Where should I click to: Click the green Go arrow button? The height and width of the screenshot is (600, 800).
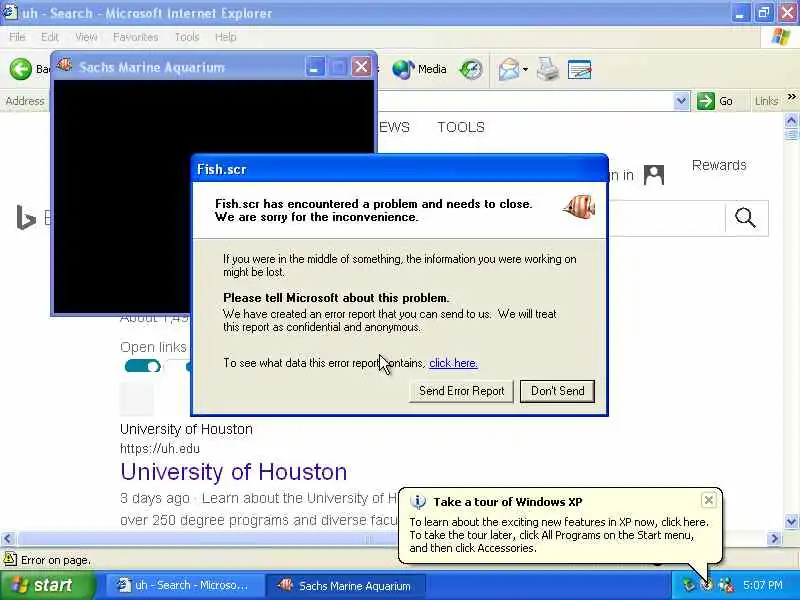point(706,101)
